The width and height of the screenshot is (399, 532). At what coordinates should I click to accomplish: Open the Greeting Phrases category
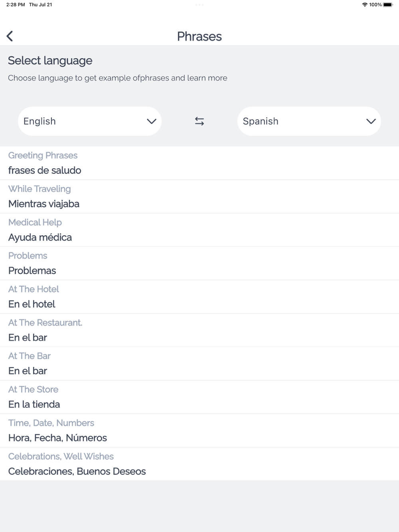[199, 163]
